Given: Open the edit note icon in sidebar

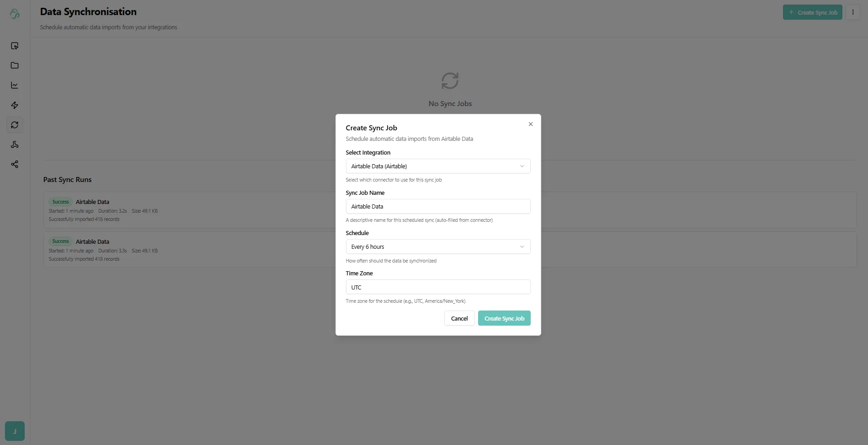Looking at the screenshot, I should coord(15,46).
